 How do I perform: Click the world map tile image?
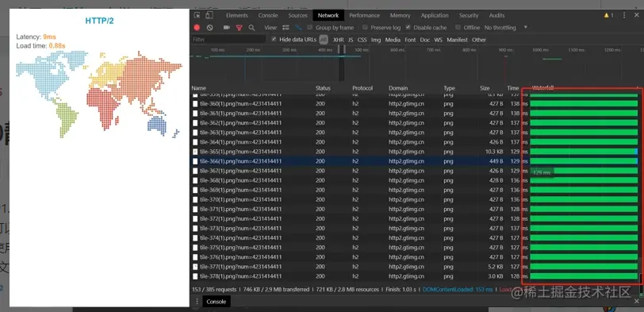coord(99,94)
